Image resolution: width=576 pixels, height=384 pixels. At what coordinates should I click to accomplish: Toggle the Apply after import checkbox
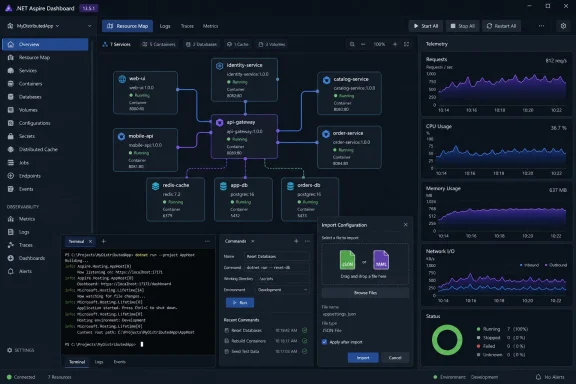tap(324, 342)
